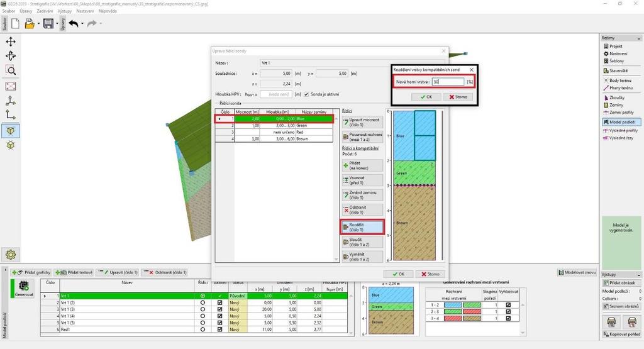Cancel the layer split dialog with Storno
The height and width of the screenshot is (349, 644).
(458, 97)
